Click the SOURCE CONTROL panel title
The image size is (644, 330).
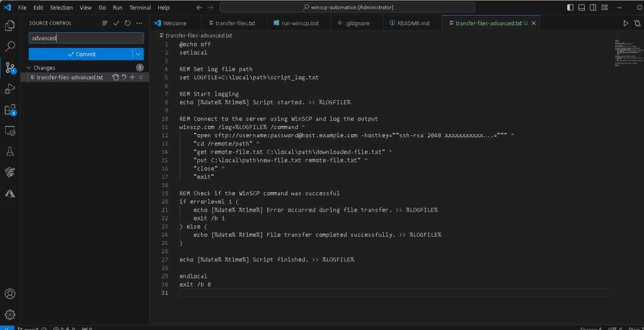(50, 23)
